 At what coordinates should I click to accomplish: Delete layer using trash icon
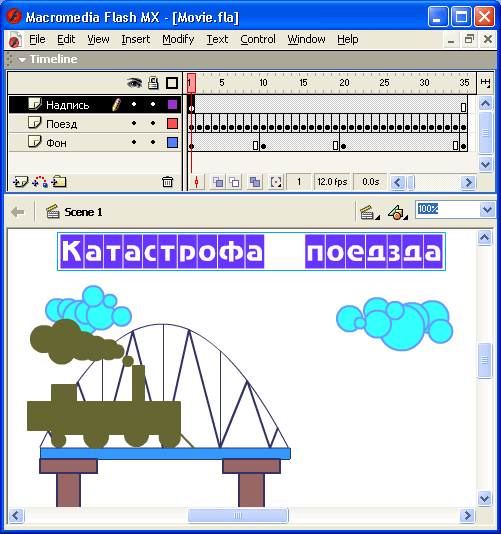[167, 182]
